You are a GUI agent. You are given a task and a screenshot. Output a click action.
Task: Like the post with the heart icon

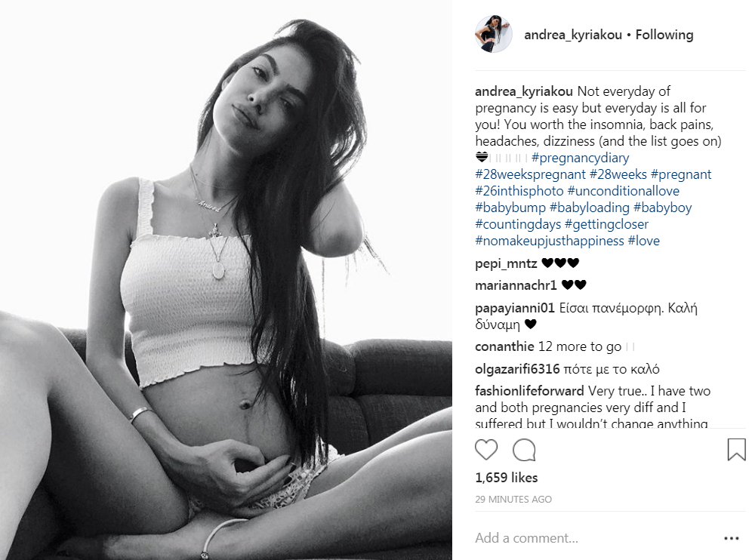(485, 450)
